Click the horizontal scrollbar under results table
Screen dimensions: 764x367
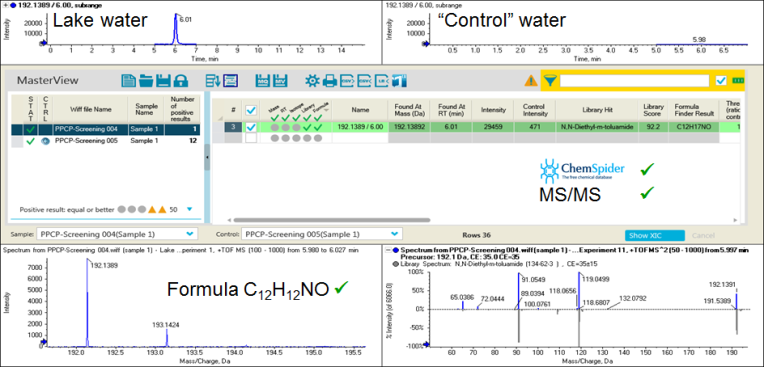[331, 220]
